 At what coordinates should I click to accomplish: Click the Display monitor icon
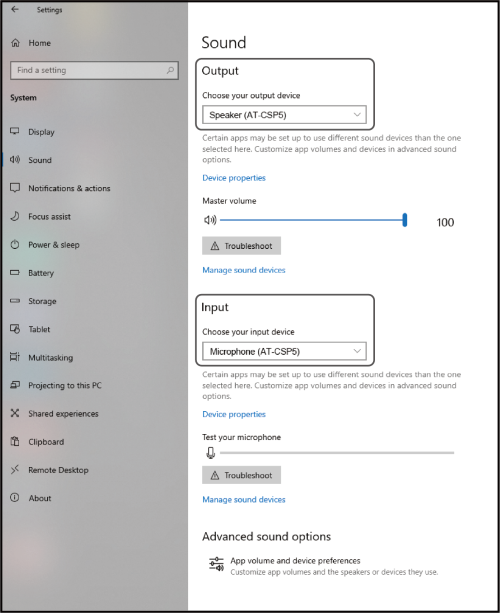click(14, 131)
